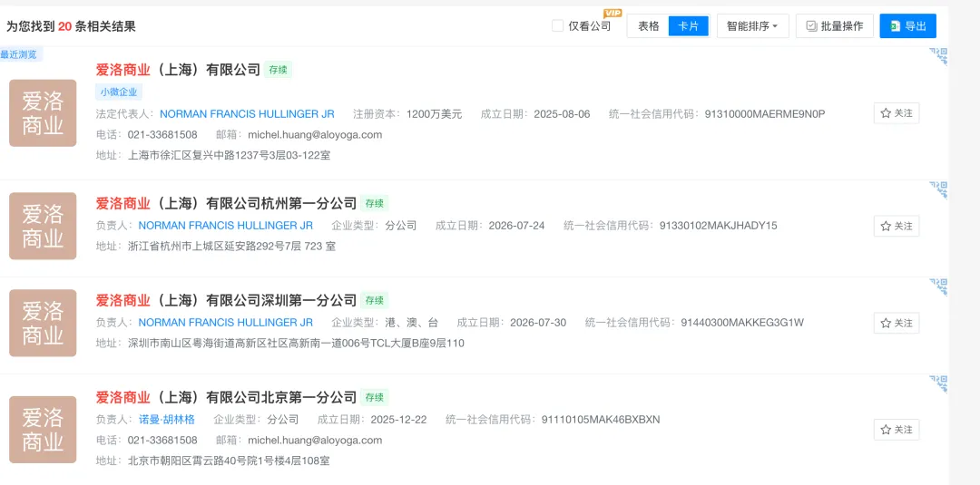Click the email in the first company card

point(314,135)
